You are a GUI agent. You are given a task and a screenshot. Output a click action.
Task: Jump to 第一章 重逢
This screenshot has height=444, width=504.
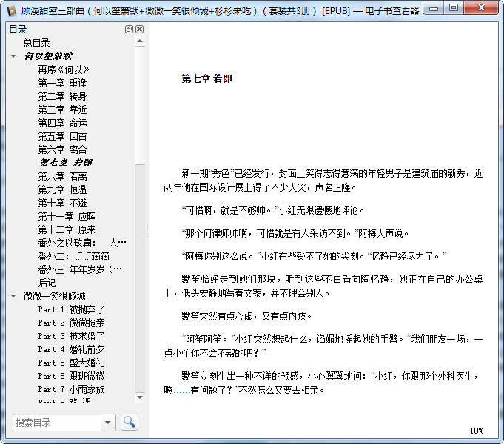[62, 83]
